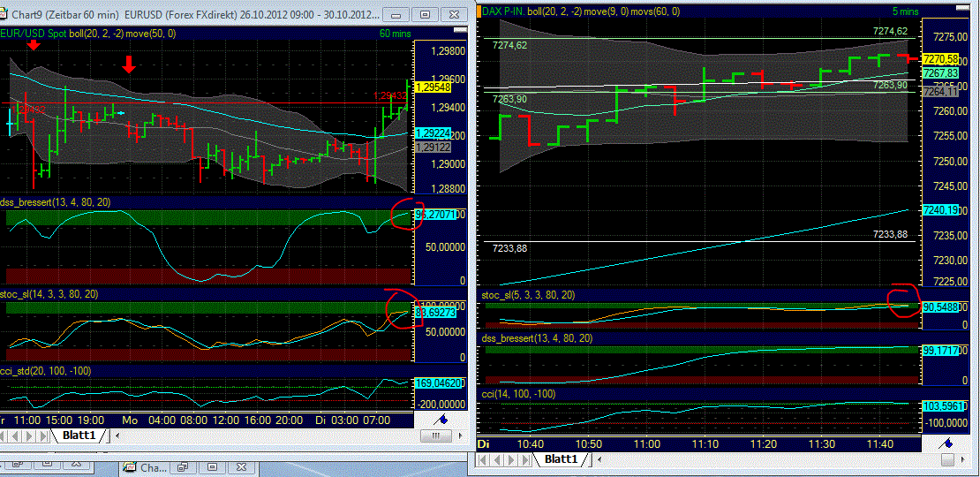Click the 7267,83 green value label

(x=940, y=73)
